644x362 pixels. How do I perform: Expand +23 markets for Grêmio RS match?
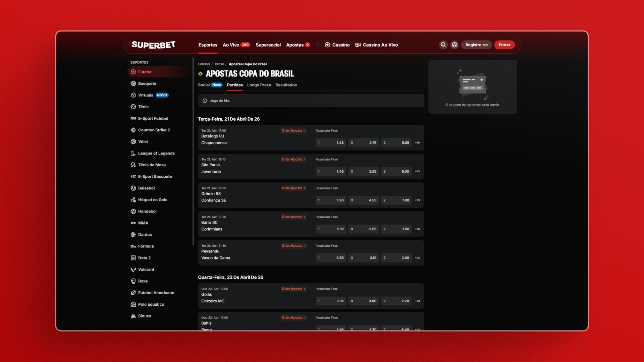pos(417,200)
